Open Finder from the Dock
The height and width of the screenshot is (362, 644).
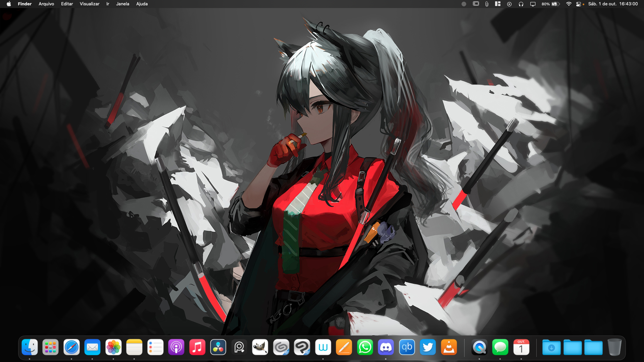point(30,347)
